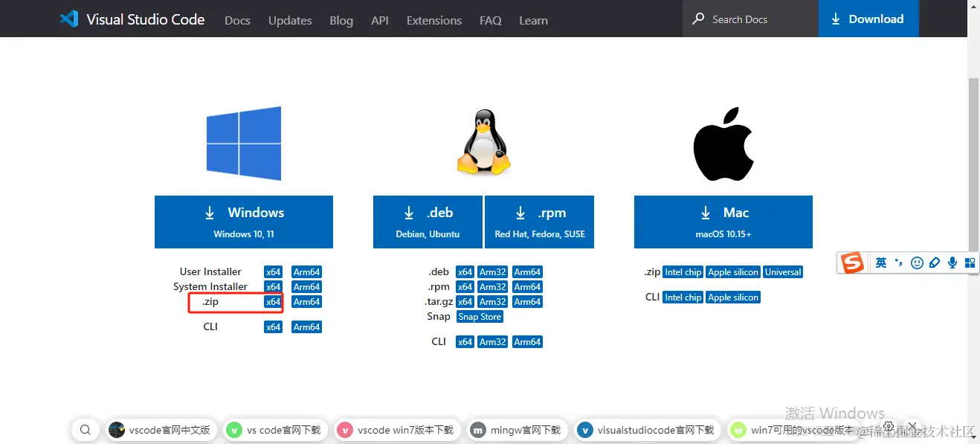Screen dimensions: 980x444
Task: Download Mac .zip Universal
Action: coord(783,272)
